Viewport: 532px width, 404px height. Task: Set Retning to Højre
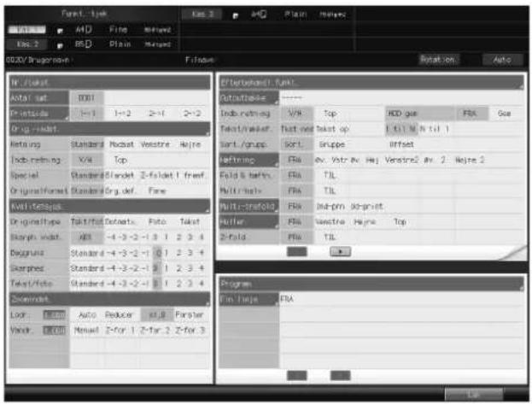pos(190,144)
